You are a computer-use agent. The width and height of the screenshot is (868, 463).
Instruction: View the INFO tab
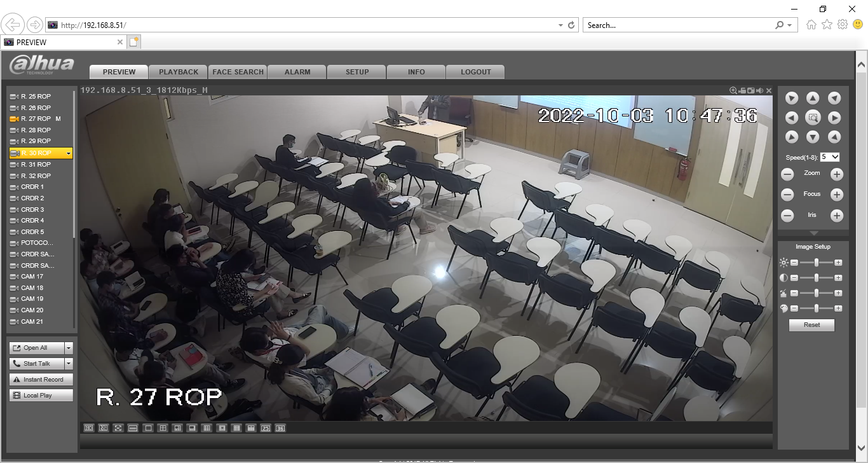point(416,72)
